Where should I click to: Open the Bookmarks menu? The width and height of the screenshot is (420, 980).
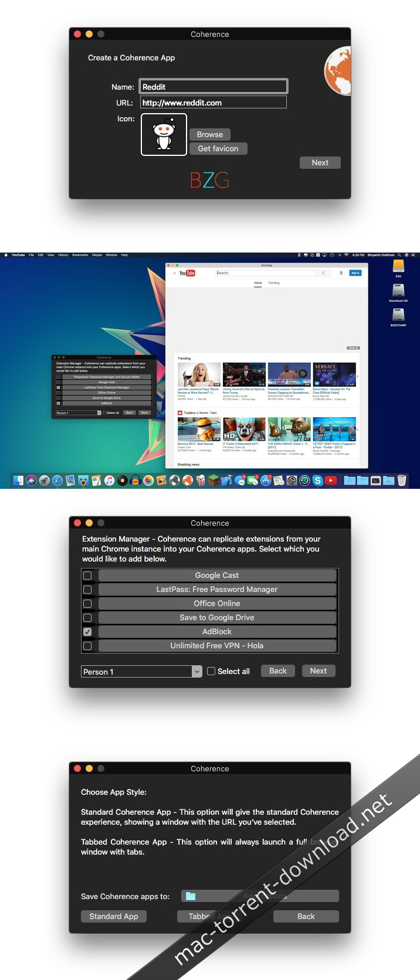(x=80, y=255)
